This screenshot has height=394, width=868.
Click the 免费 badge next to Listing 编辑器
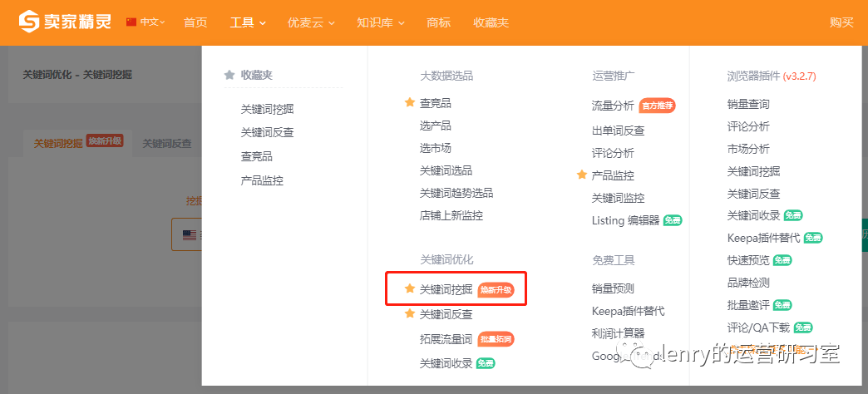click(673, 220)
